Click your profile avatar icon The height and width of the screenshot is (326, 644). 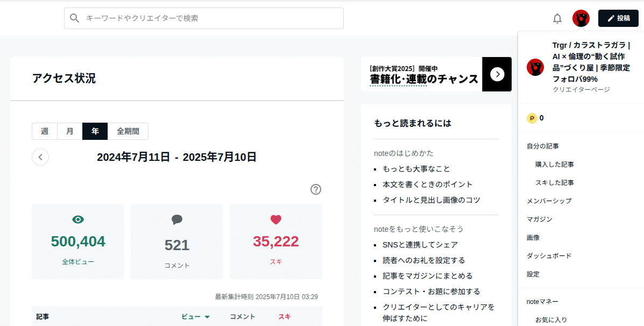(581, 18)
